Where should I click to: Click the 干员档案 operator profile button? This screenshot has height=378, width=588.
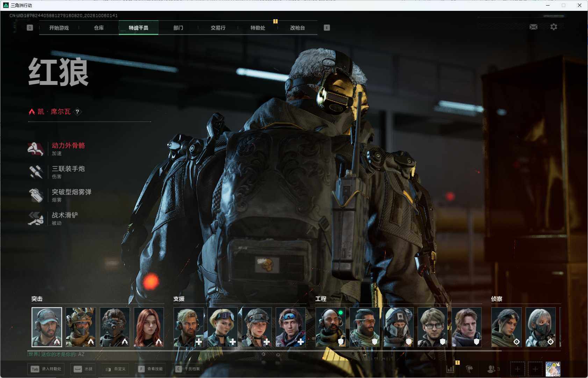click(188, 369)
